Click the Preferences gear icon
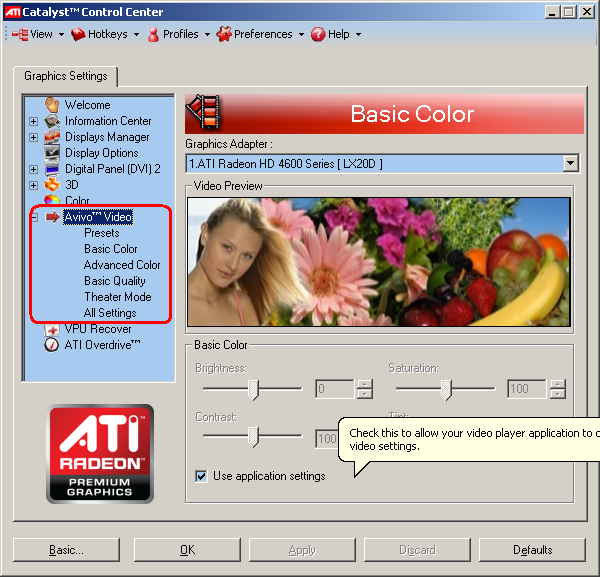 (224, 34)
